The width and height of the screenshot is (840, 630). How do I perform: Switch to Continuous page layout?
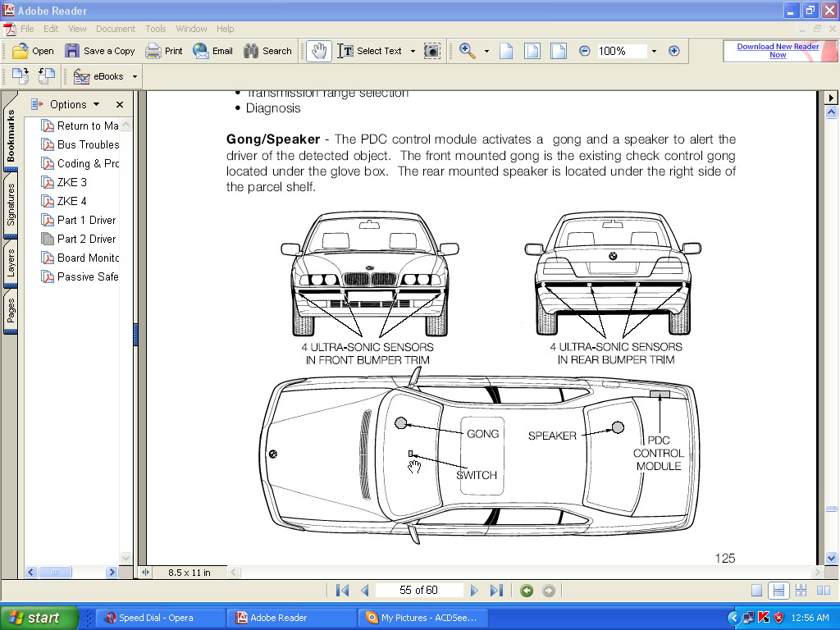[x=778, y=591]
